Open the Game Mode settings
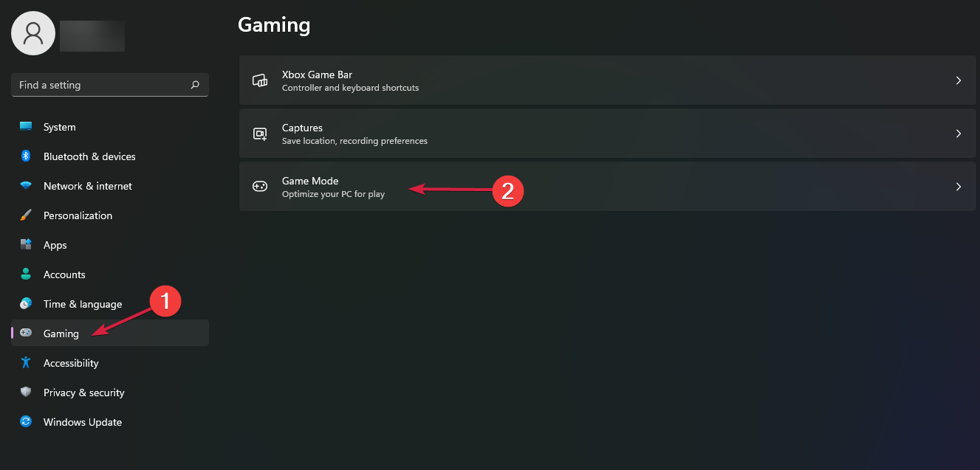This screenshot has height=470, width=980. (310, 187)
